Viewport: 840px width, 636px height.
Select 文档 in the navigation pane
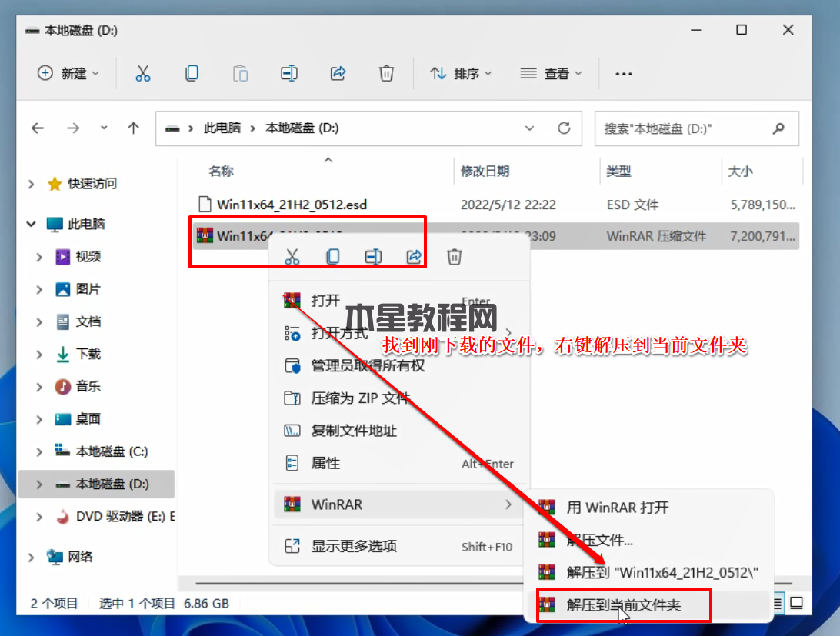click(88, 322)
